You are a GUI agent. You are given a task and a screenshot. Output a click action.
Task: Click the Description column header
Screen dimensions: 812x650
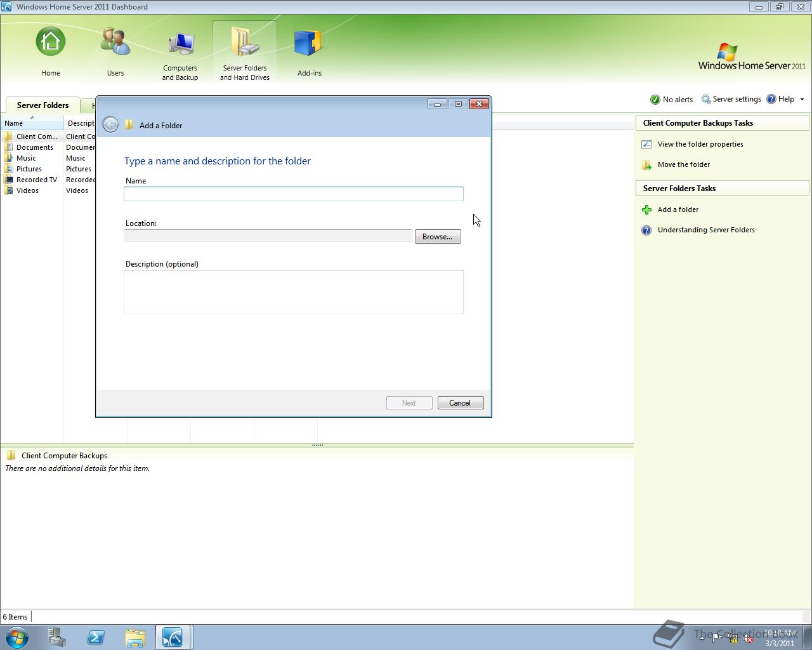[x=81, y=123]
